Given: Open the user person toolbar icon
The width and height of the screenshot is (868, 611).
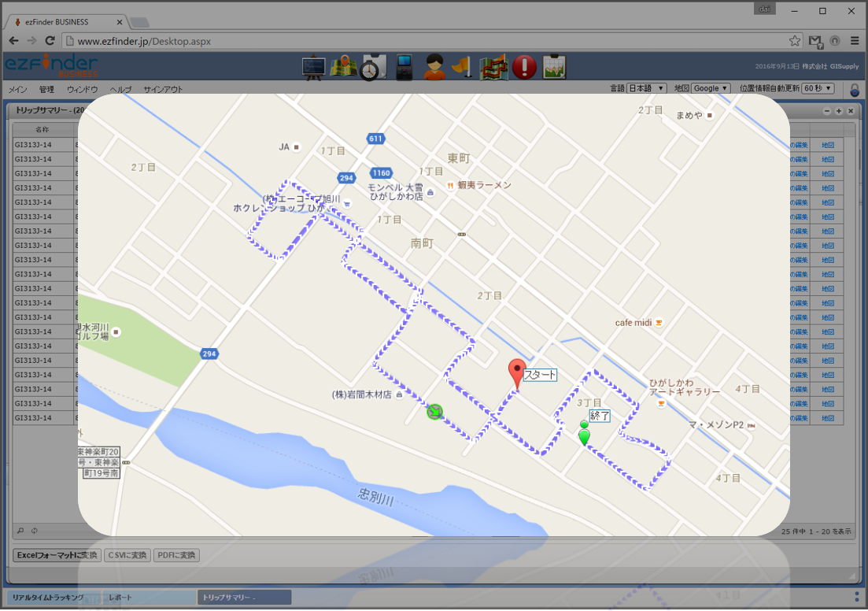Looking at the screenshot, I should [x=434, y=68].
